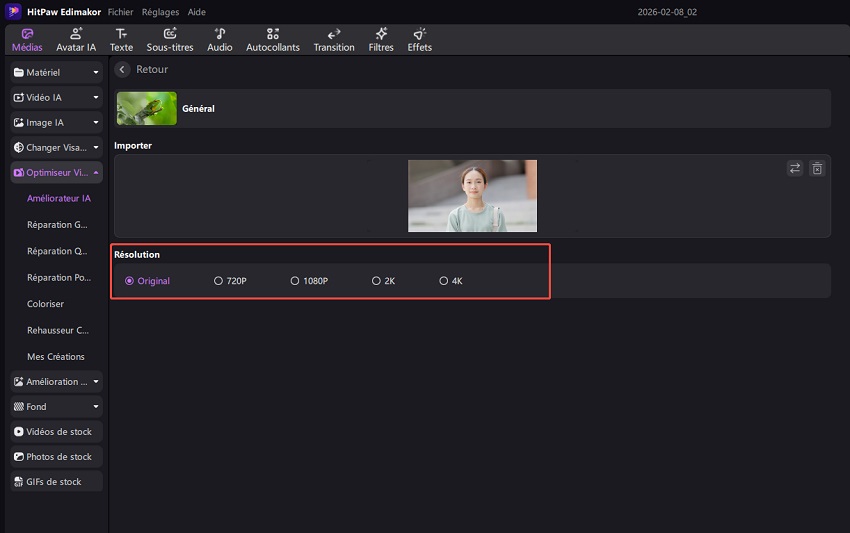Open GIFs de stock
Screen dimensions: 850x533
pyautogui.click(x=56, y=481)
